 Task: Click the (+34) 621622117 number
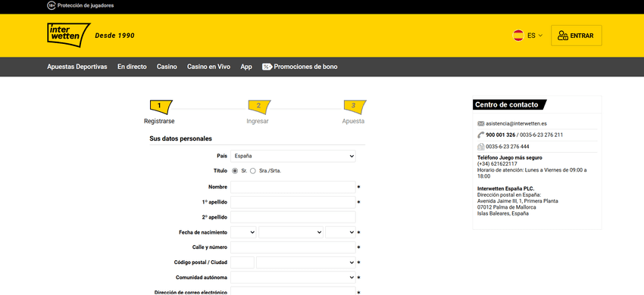[497, 163]
